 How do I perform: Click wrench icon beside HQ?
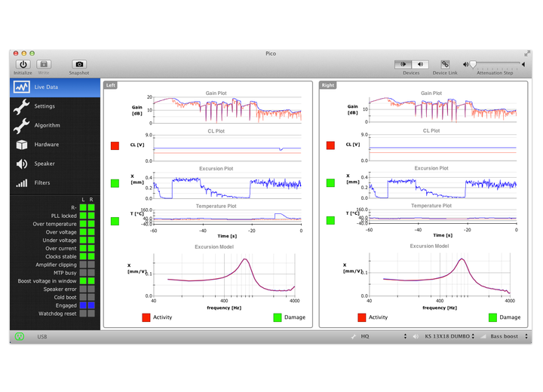pos(353,337)
